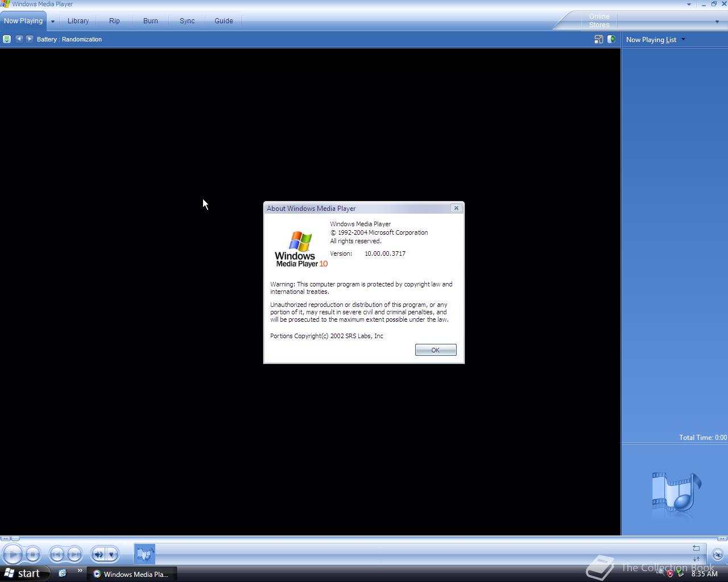
Task: Open the title bar menu dropdown arrow
Action: pos(689,4)
